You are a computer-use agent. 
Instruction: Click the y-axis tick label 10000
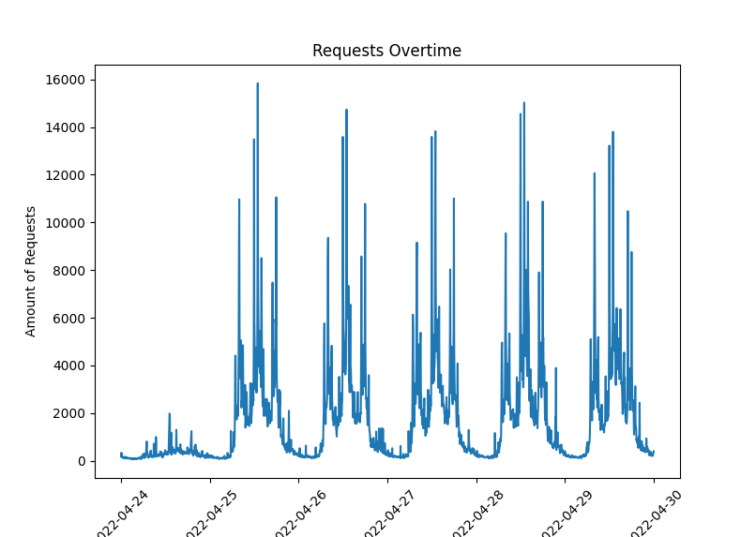click(x=65, y=223)
